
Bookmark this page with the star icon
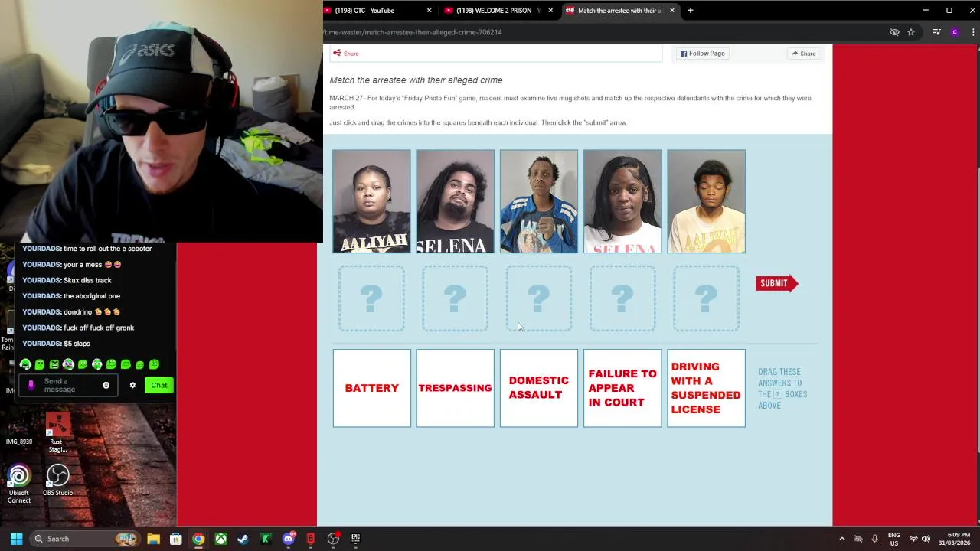911,32
